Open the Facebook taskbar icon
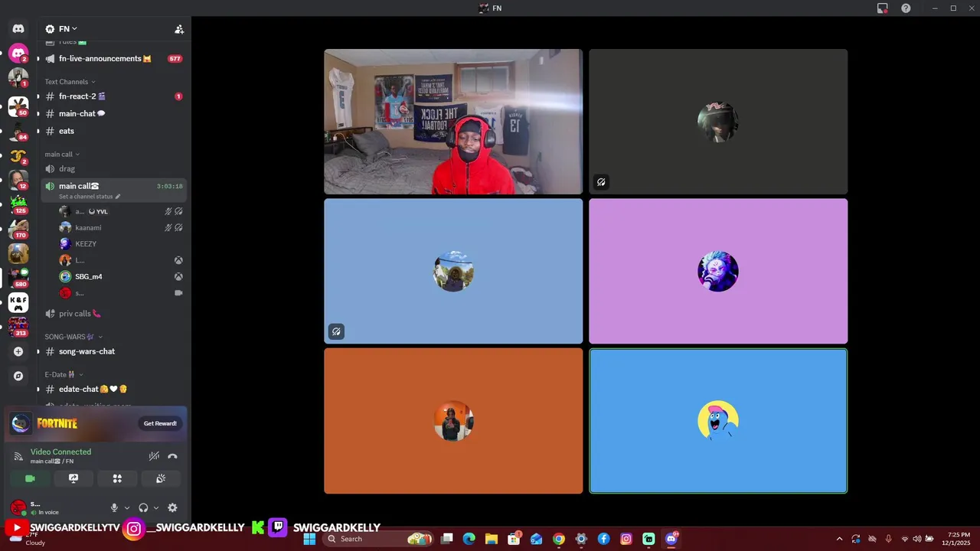980x551 pixels. click(603, 539)
